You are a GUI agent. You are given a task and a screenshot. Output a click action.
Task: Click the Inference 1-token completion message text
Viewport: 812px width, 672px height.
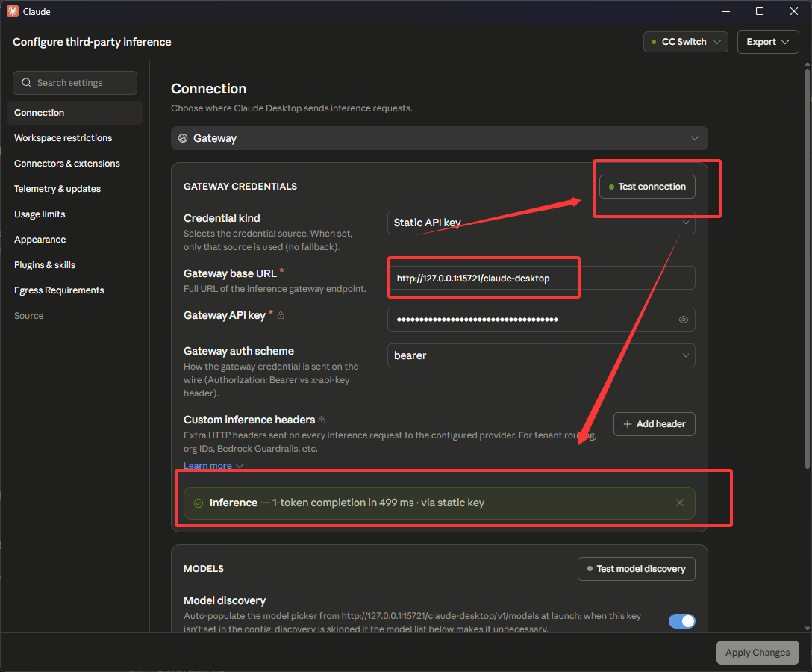[x=346, y=503]
